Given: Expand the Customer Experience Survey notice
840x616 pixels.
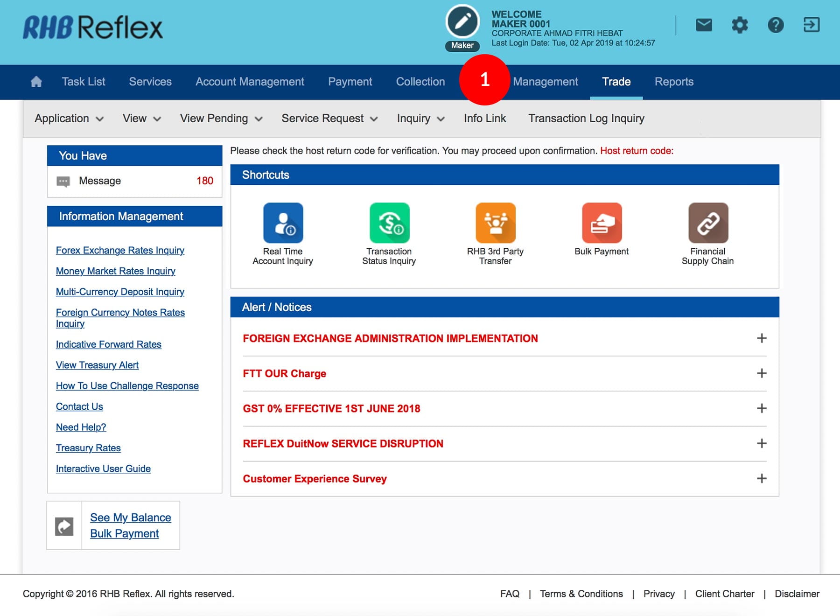Looking at the screenshot, I should point(762,478).
